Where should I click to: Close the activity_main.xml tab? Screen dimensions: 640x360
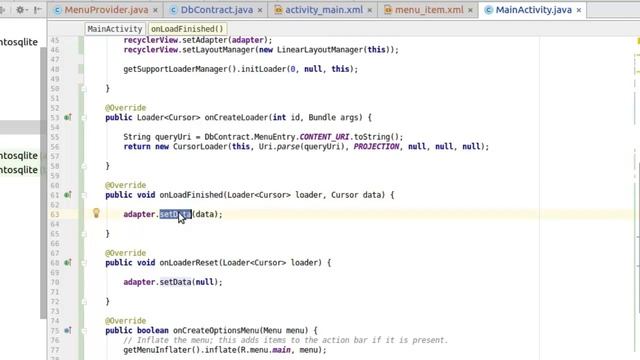point(370,10)
